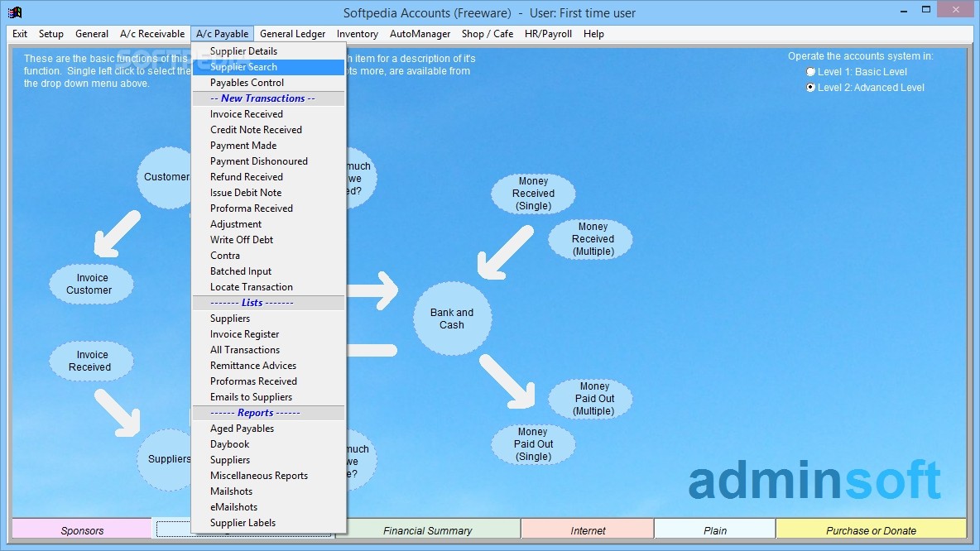The image size is (980, 551).
Task: Click the Bank and Cash bubble
Action: (x=452, y=319)
